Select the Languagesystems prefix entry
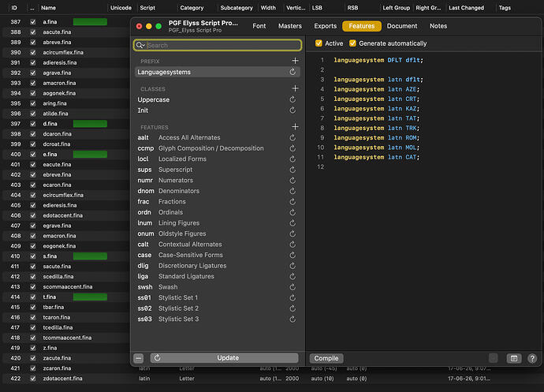The height and width of the screenshot is (392, 544). pos(217,72)
